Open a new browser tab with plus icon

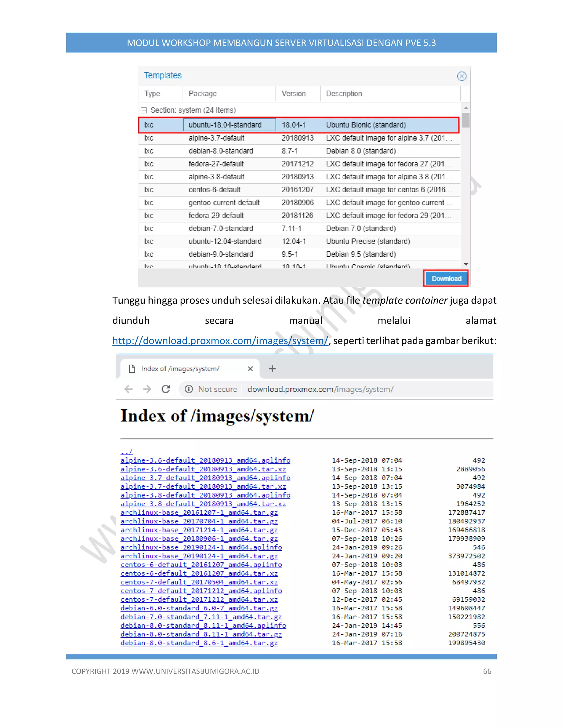tap(272, 369)
